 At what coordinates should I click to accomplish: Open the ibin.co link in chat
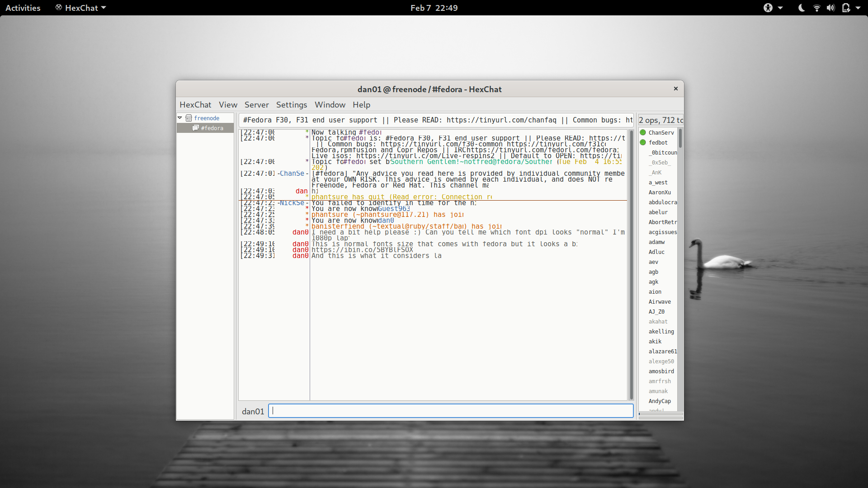point(362,250)
